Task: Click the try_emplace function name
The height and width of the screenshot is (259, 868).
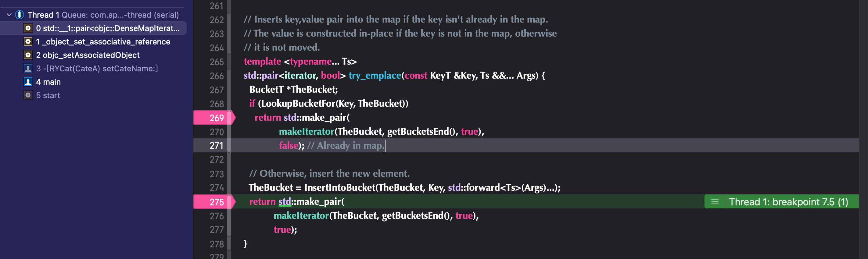Action: point(375,76)
